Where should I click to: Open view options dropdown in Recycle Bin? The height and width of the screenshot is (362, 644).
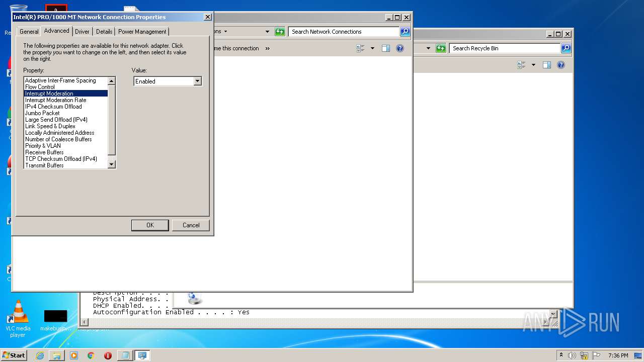(x=533, y=65)
